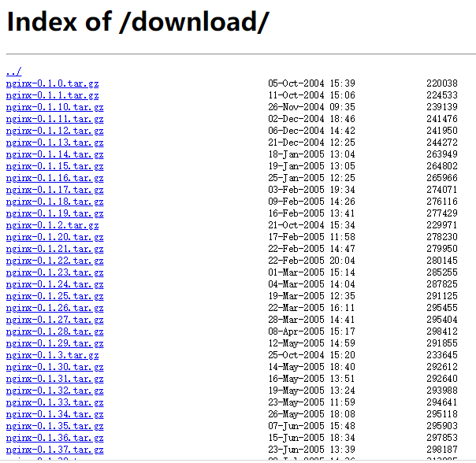Click file size 220038
This screenshot has height=463, width=476.
pyautogui.click(x=441, y=83)
